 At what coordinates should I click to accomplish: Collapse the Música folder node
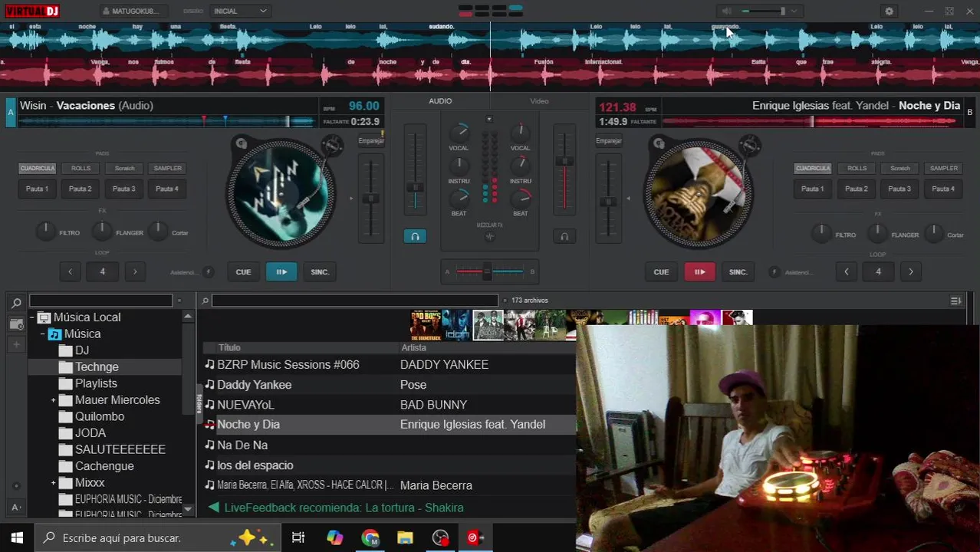[x=43, y=334]
